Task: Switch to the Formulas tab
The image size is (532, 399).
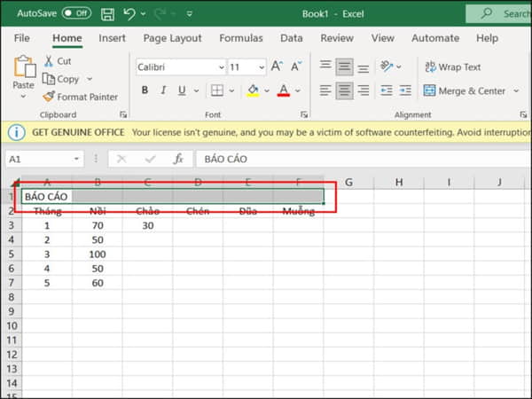Action: (x=241, y=38)
